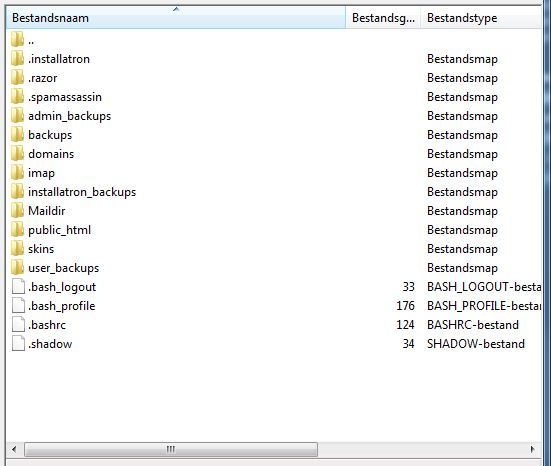
Task: Click the sort arrow above Bestandsnaam
Action: click(176, 9)
